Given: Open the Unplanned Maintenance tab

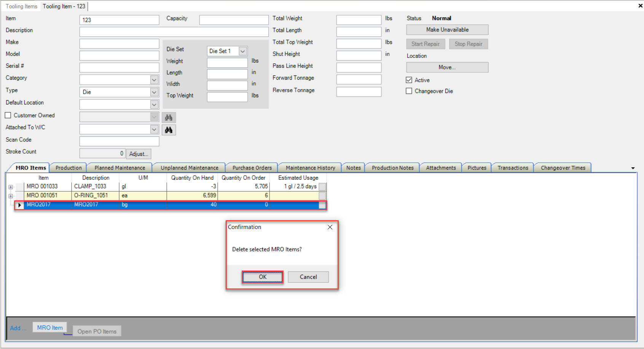Looking at the screenshot, I should pos(190,168).
